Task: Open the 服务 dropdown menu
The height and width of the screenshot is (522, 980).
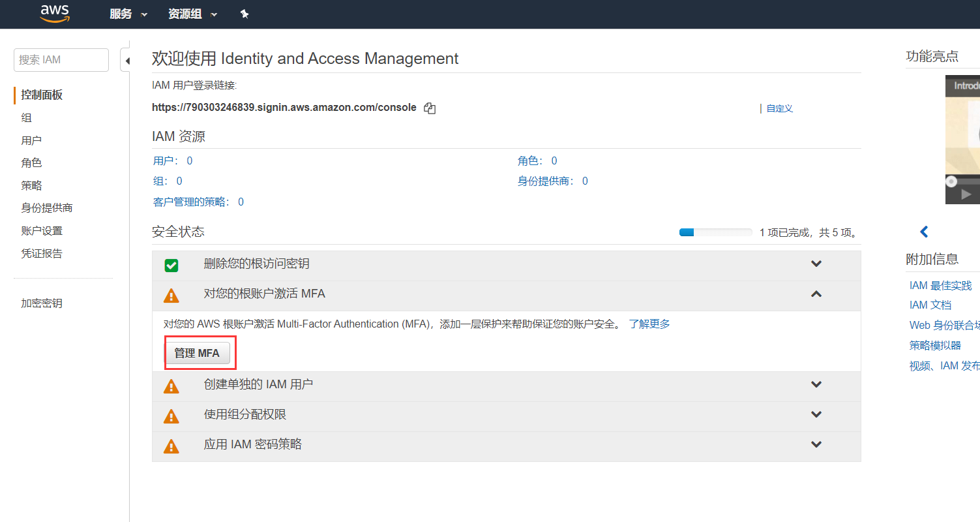Action: click(x=128, y=14)
